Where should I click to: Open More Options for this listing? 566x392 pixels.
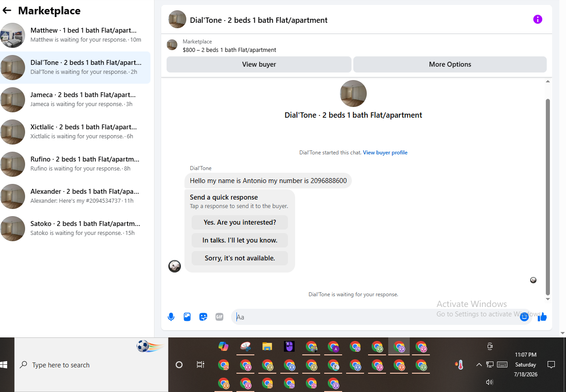450,64
